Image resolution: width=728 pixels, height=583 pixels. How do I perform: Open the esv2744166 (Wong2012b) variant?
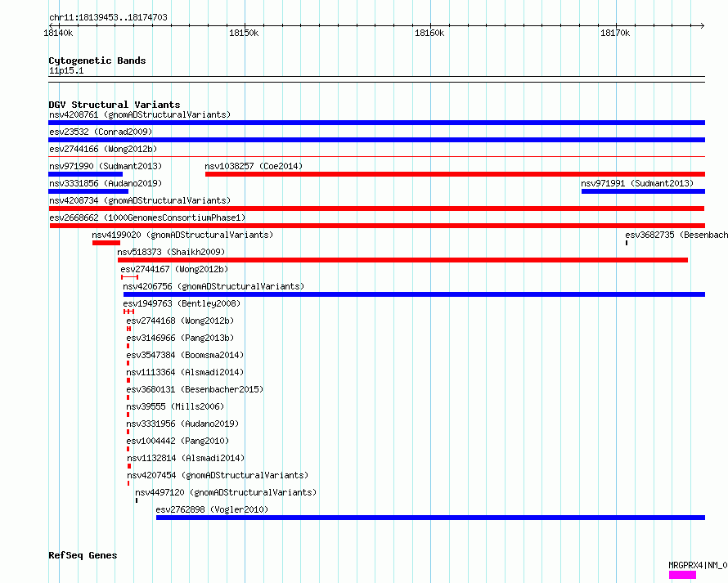(103, 149)
